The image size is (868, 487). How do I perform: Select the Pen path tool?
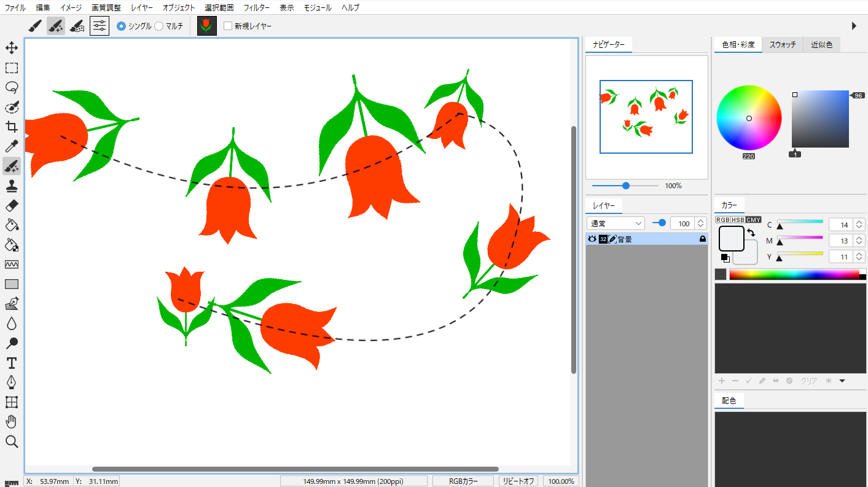coord(12,382)
